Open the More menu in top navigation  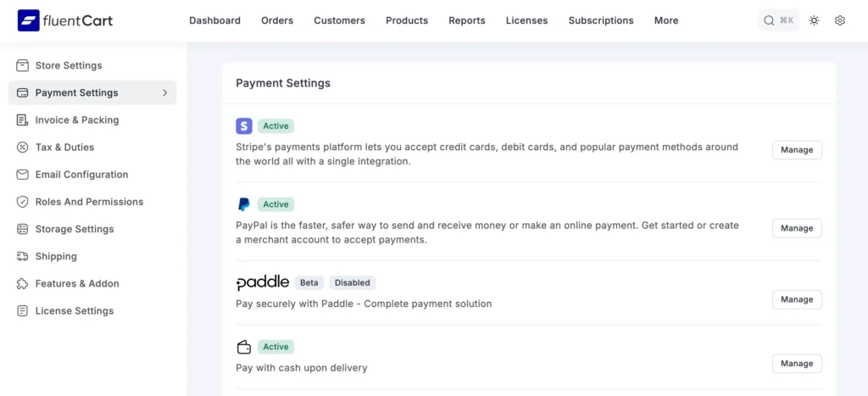click(666, 20)
